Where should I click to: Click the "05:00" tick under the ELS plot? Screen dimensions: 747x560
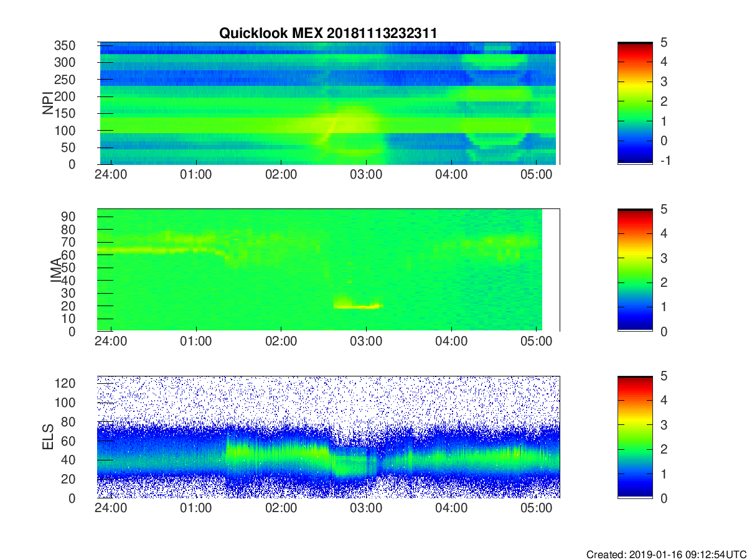point(537,508)
